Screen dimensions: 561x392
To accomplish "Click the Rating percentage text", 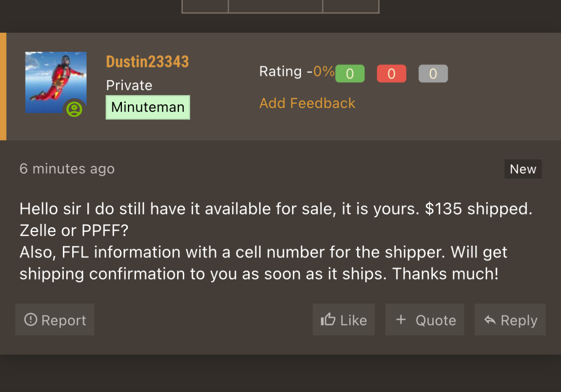I will click(x=324, y=71).
